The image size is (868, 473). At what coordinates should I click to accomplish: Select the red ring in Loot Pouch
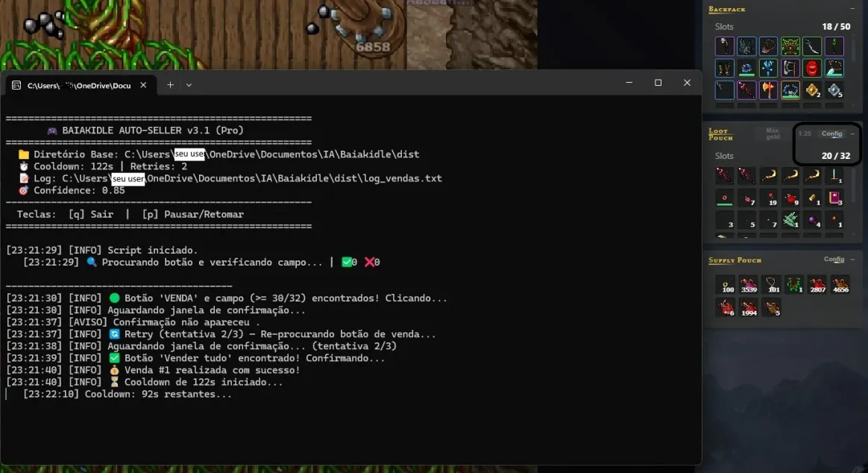pyautogui.click(x=724, y=198)
